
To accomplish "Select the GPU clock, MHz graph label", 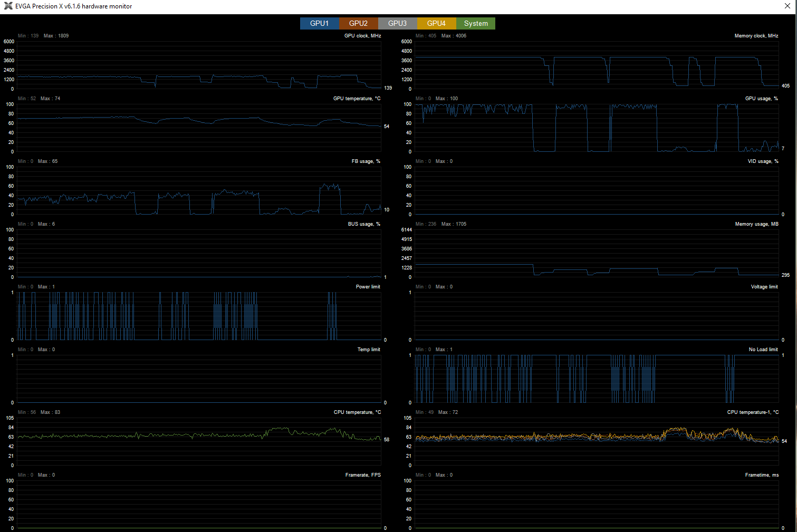I will pos(362,36).
